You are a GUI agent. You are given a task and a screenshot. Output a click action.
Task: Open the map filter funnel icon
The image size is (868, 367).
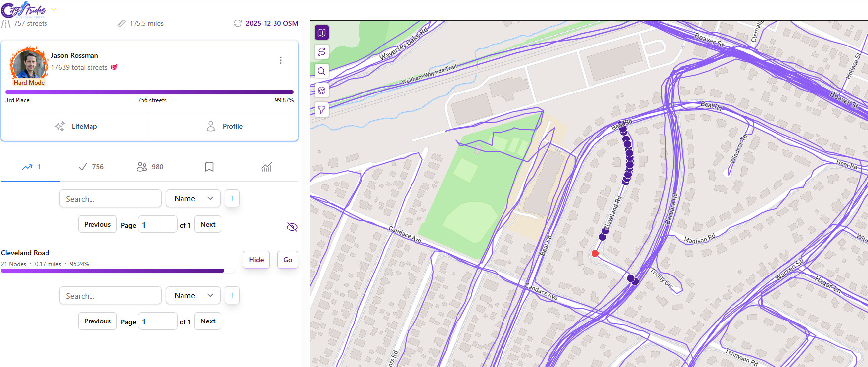click(321, 110)
